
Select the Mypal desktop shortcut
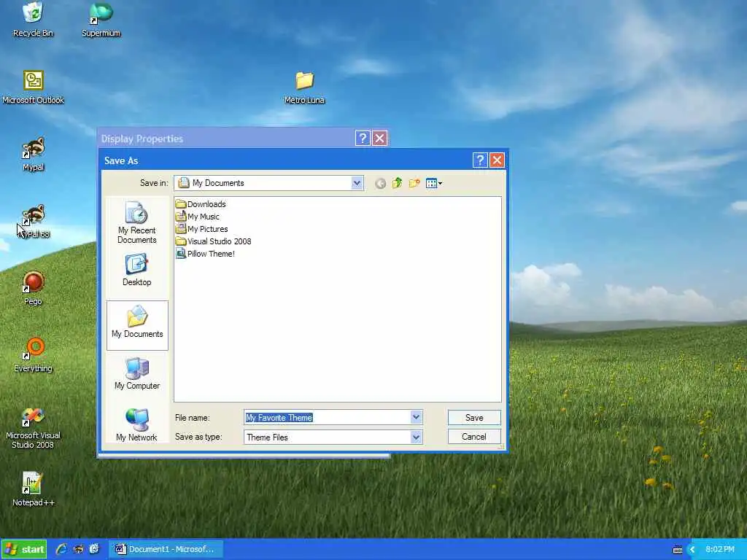click(x=33, y=154)
